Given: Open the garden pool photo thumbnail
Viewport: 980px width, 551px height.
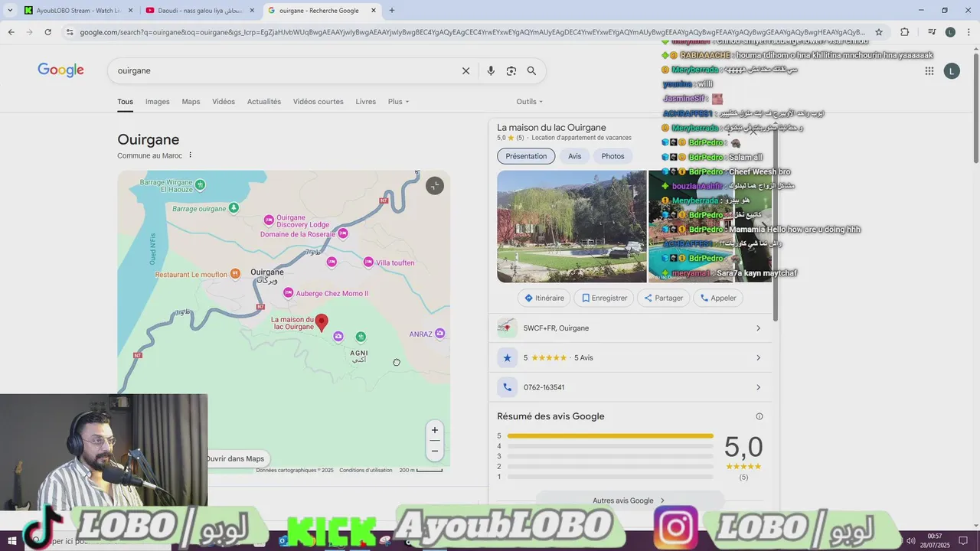Looking at the screenshot, I should [572, 227].
